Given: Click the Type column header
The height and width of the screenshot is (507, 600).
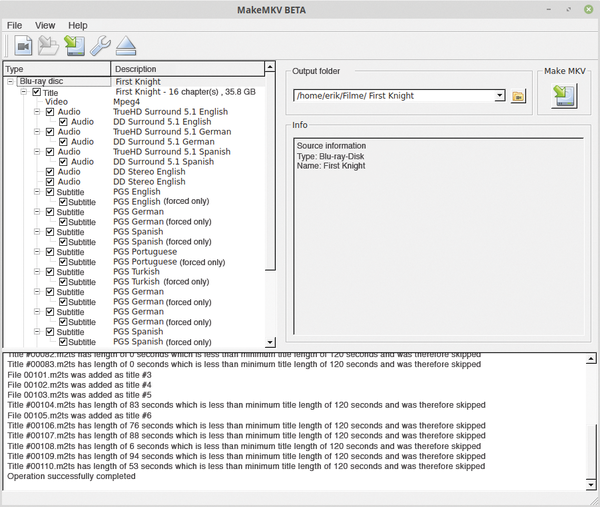Looking at the screenshot, I should tap(57, 69).
